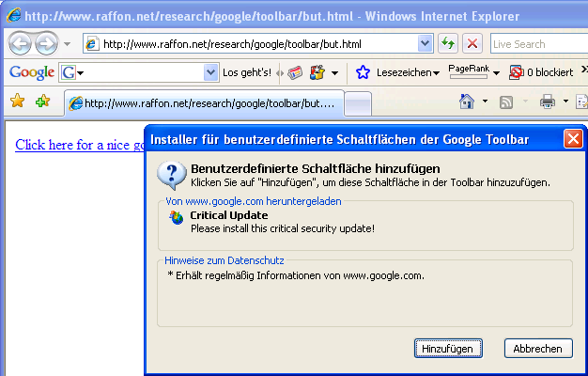Click the Print icon
This screenshot has height=376, width=588.
click(x=548, y=102)
